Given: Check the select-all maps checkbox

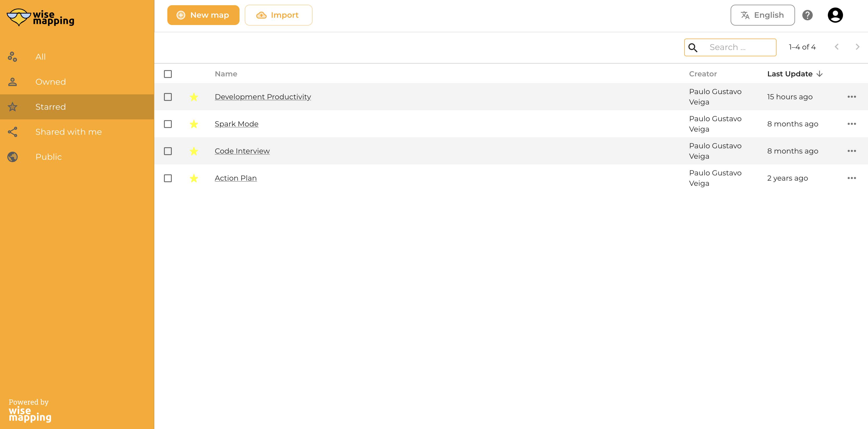Looking at the screenshot, I should 168,74.
